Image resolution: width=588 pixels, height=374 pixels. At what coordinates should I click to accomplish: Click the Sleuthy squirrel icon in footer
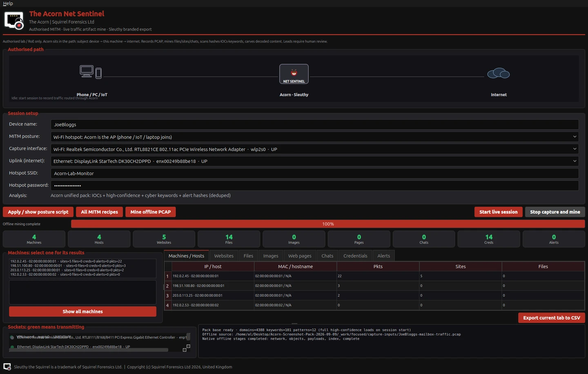point(7,367)
